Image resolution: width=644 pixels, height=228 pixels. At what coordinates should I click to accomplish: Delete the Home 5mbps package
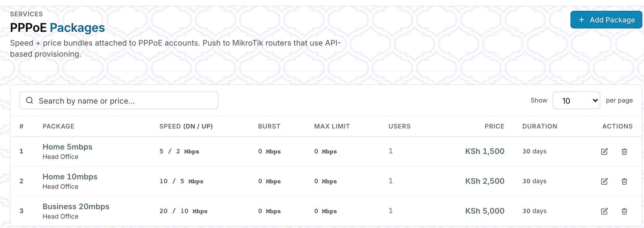coord(624,152)
